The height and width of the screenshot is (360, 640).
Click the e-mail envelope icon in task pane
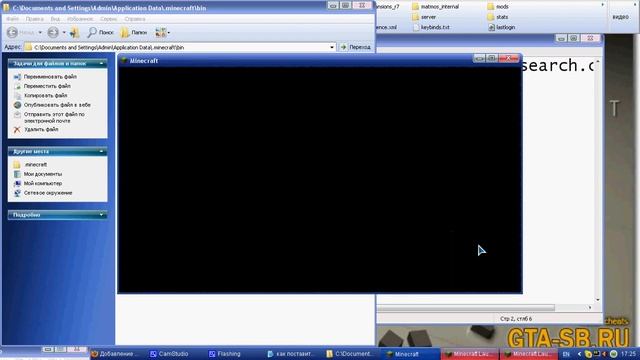coord(17,115)
